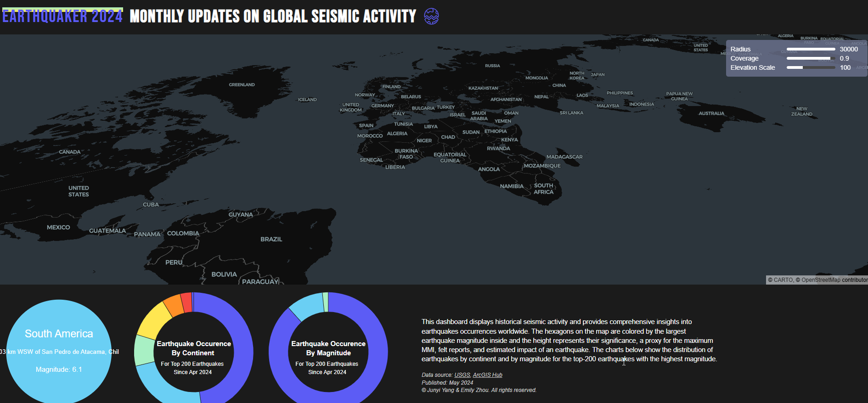Click red slice in the By Continent chart

[x=186, y=302]
